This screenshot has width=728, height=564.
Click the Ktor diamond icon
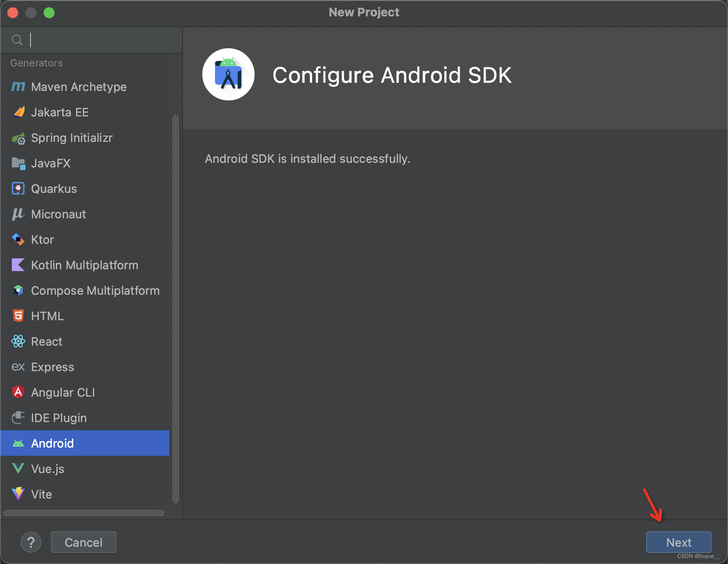click(x=18, y=239)
